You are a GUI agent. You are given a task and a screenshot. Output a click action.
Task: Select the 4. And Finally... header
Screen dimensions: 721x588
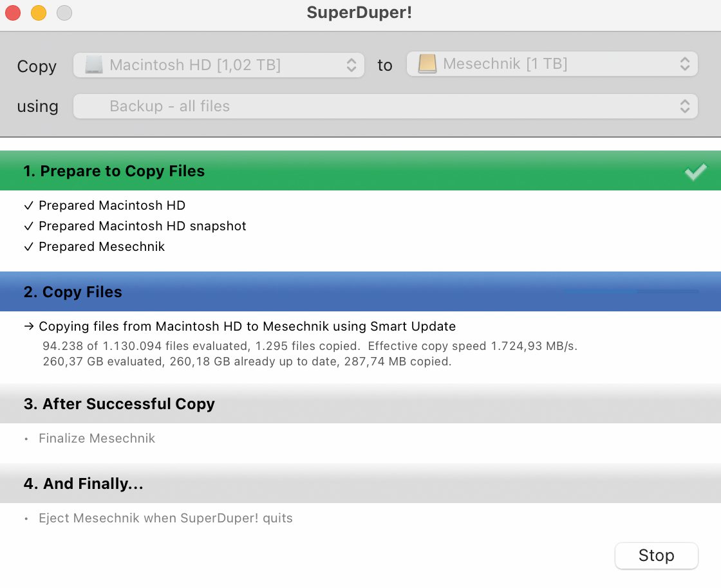coord(360,483)
